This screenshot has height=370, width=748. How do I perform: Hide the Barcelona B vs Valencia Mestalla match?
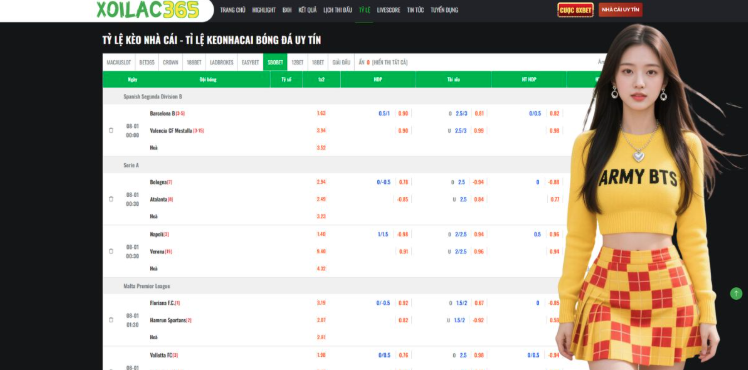coord(111,130)
